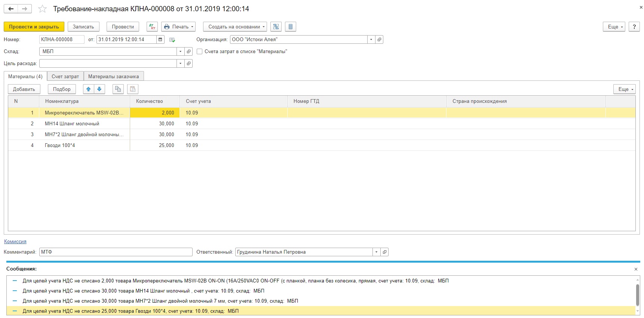
Task: Focus the Комментарий field containing МТФ
Action: tap(116, 252)
